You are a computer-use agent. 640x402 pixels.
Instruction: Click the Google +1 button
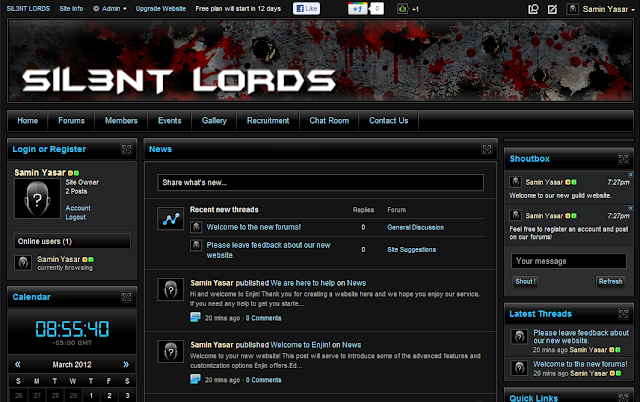tap(358, 9)
